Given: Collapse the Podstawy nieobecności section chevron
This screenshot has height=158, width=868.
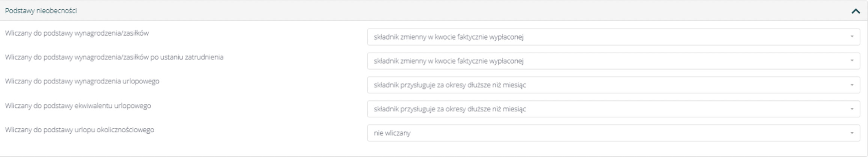Looking at the screenshot, I should [x=856, y=11].
